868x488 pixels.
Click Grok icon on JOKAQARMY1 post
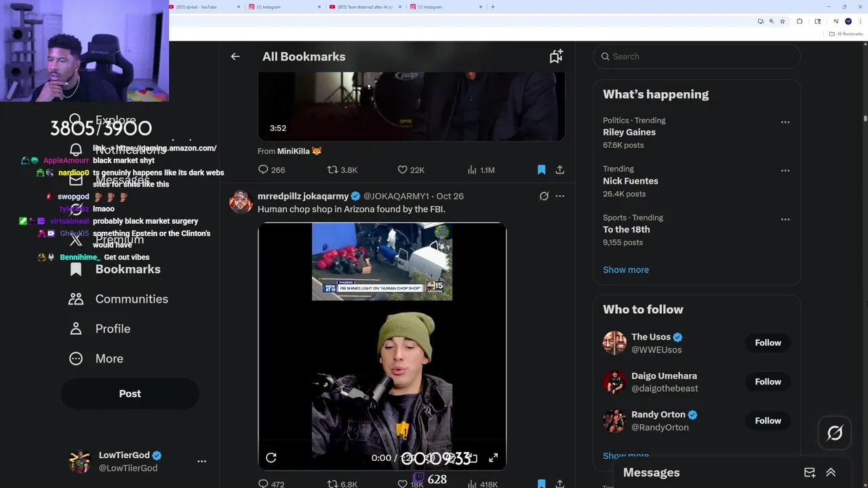click(544, 196)
